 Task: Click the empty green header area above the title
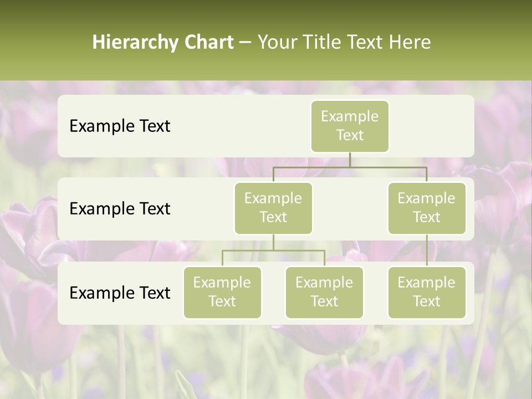coord(266,14)
